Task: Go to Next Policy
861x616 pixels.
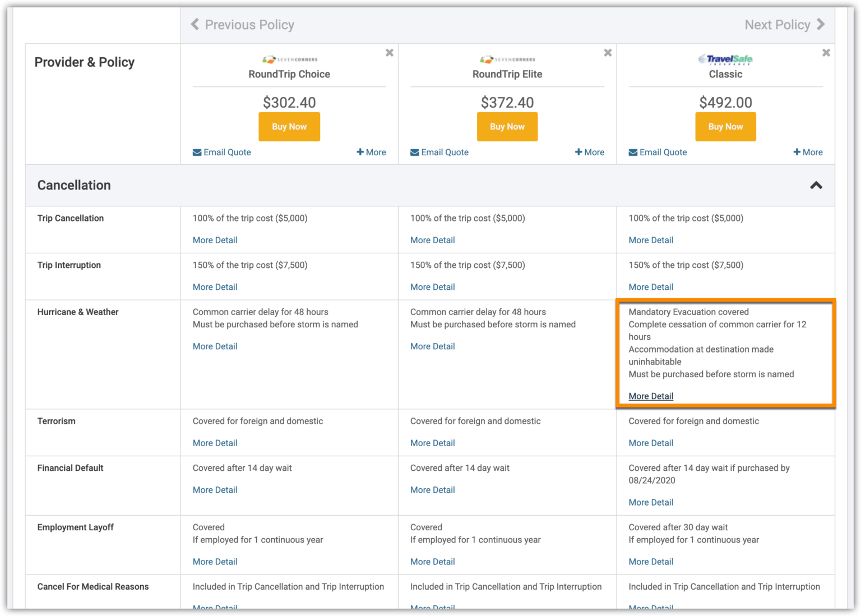Action: pyautogui.click(x=785, y=25)
